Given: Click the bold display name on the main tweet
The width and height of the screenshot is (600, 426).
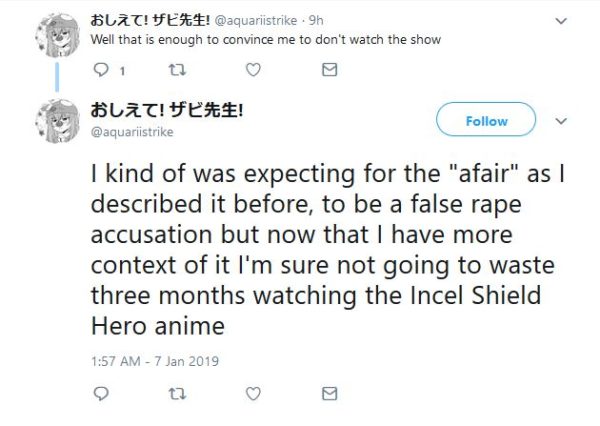Looking at the screenshot, I should [x=168, y=110].
